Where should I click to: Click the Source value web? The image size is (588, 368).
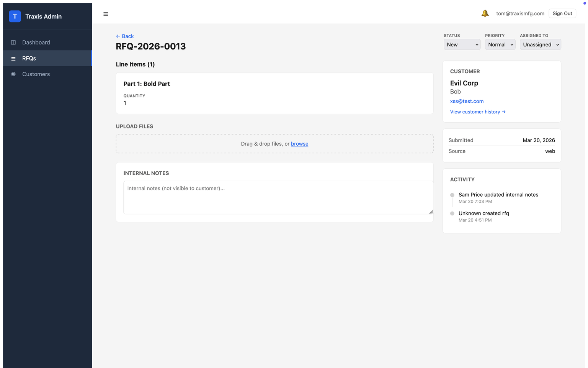click(x=550, y=151)
